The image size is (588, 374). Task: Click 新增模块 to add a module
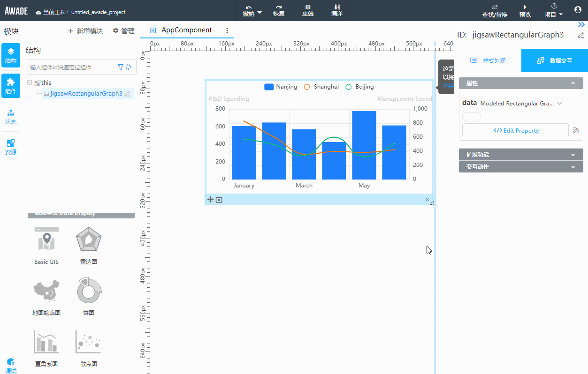tap(85, 31)
